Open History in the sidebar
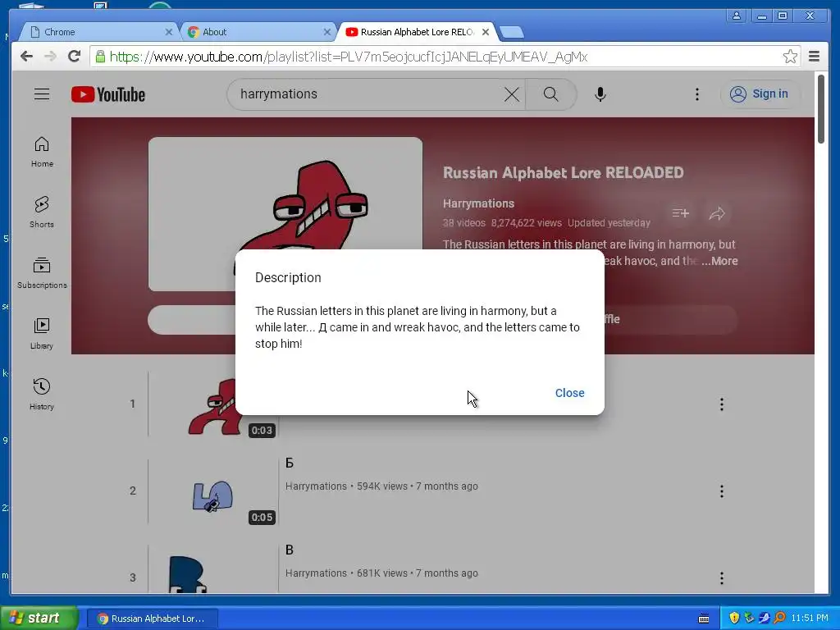840x630 pixels. point(42,395)
